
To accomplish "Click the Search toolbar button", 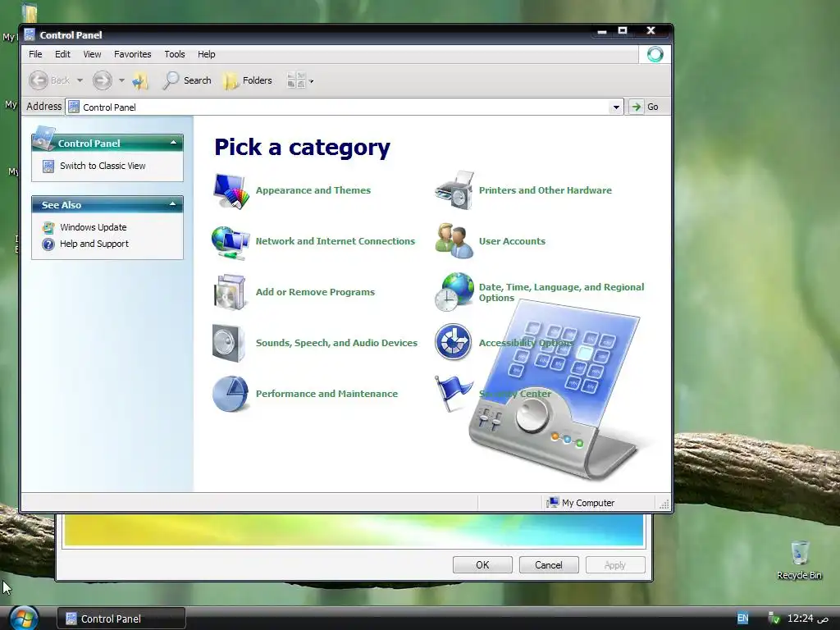I will click(187, 80).
